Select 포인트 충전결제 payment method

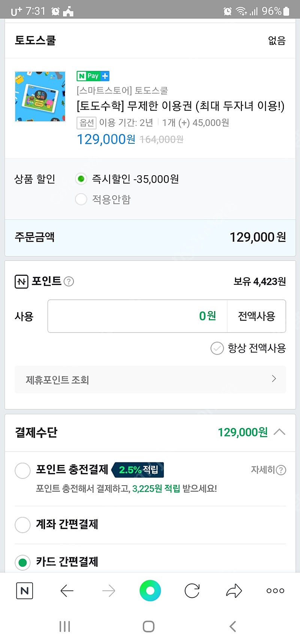coord(22,470)
